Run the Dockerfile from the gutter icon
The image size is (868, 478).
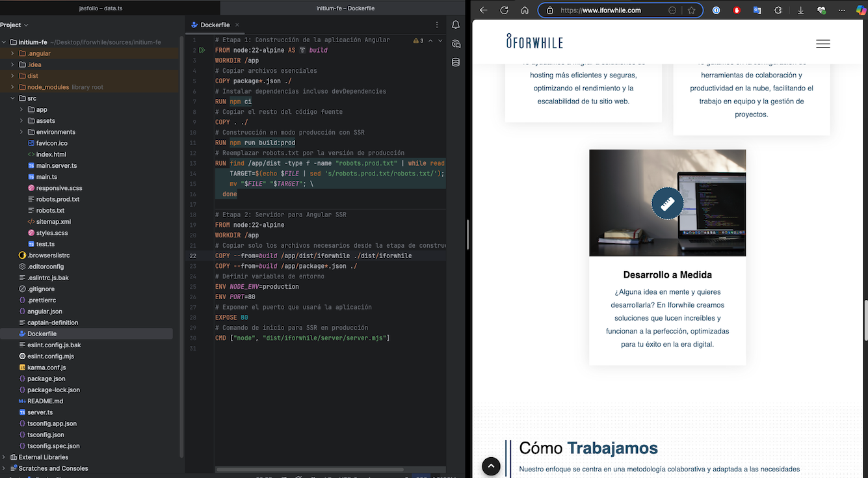click(202, 50)
